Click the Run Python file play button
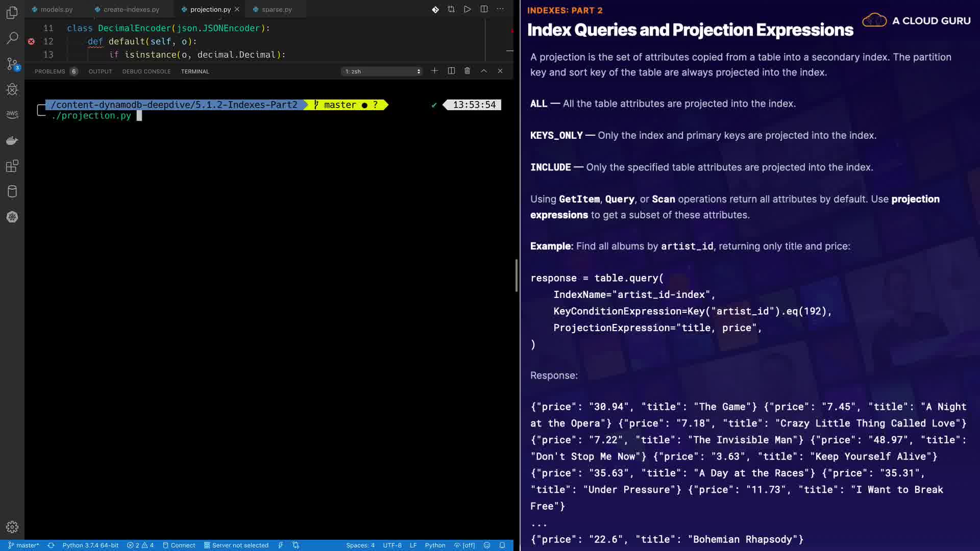980x551 pixels. pos(467,9)
